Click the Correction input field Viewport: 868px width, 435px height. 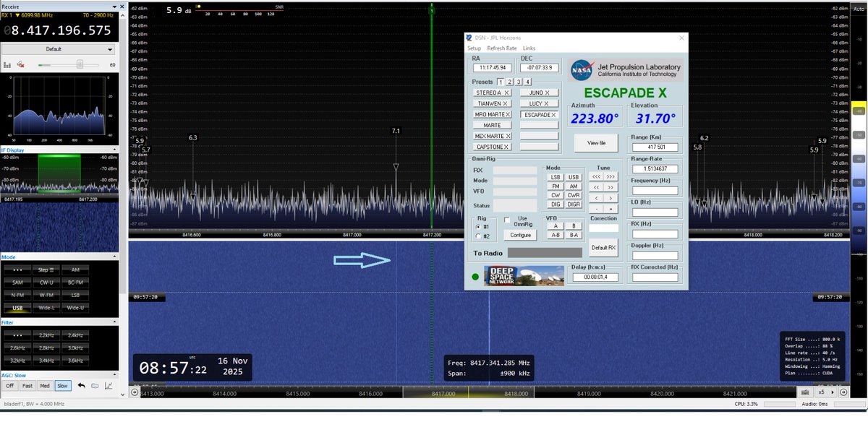[603, 228]
